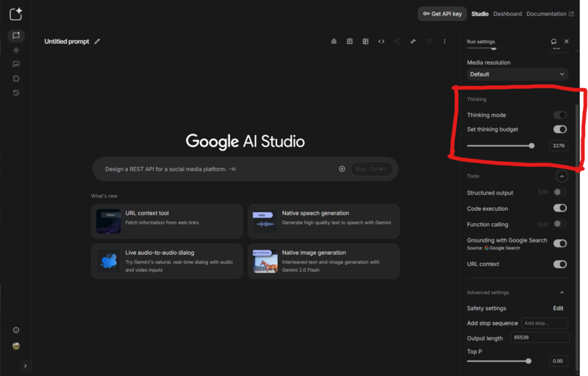Edit the Untitled prompt title with the pencil
This screenshot has width=588, height=376.
point(97,42)
